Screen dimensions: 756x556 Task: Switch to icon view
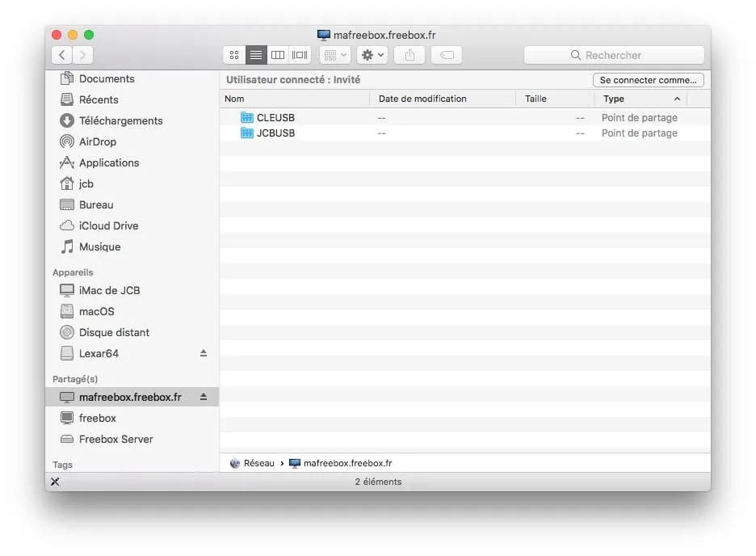point(234,55)
